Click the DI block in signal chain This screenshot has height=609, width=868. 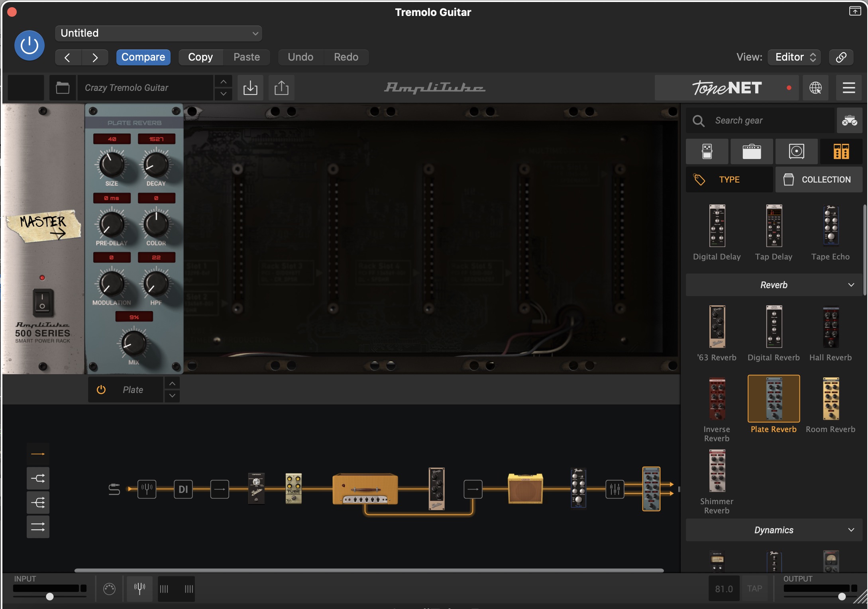tap(183, 489)
